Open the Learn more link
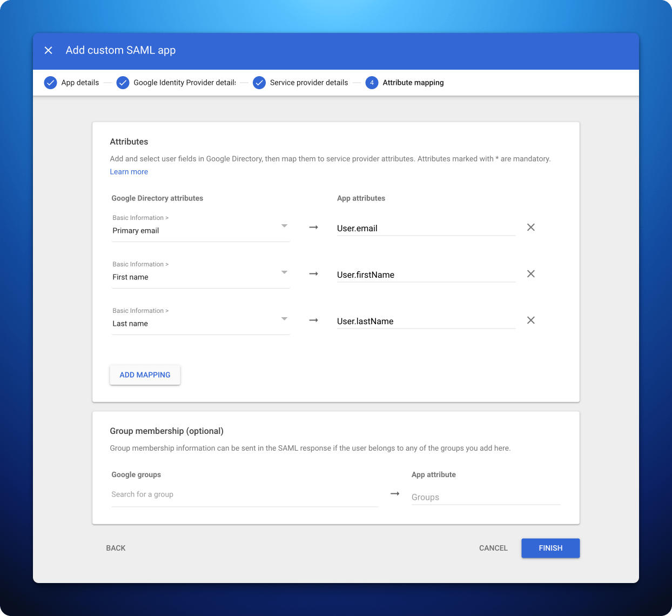This screenshot has height=616, width=672. [129, 171]
